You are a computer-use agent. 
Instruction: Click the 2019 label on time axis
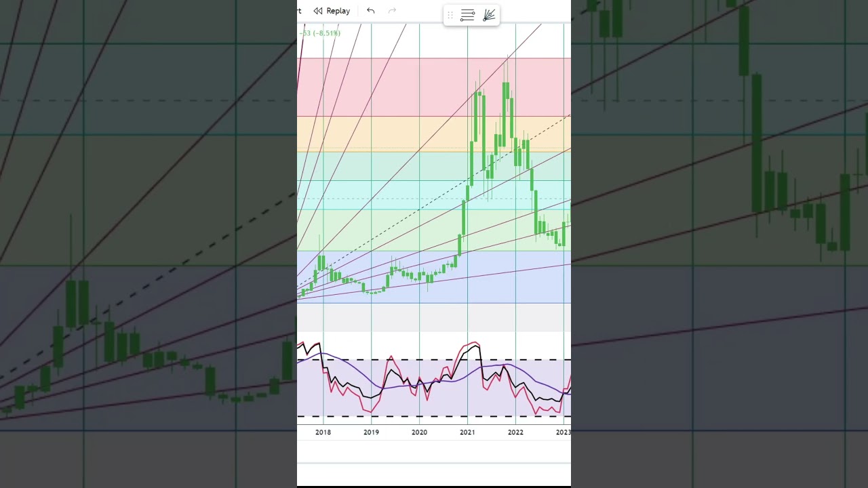pos(371,432)
